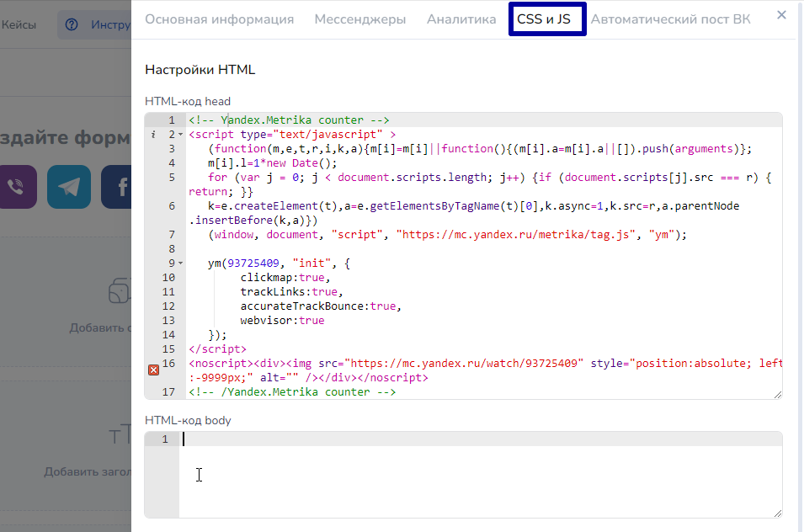This screenshot has width=804, height=532.
Task: Click the Viber messenger icon
Action: tap(17, 187)
